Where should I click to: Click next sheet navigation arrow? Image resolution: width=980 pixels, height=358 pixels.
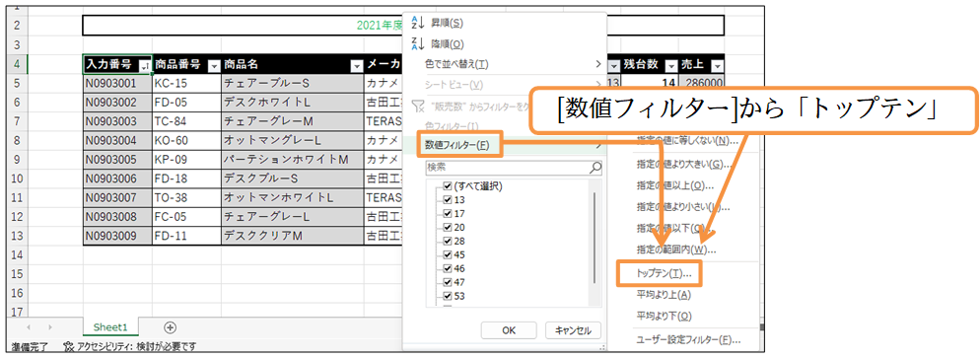tap(50, 327)
